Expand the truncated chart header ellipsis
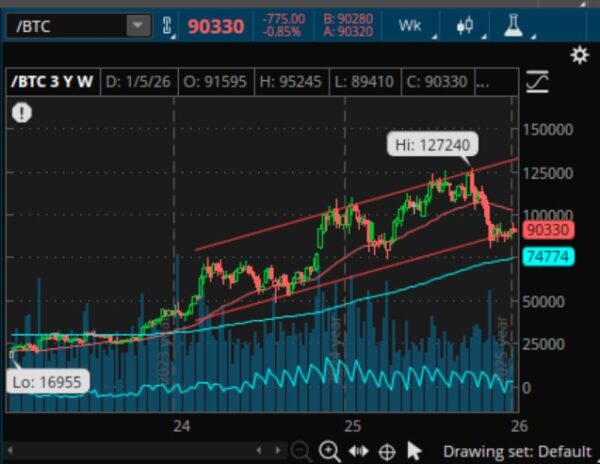The image size is (600, 464). pyautogui.click(x=483, y=82)
